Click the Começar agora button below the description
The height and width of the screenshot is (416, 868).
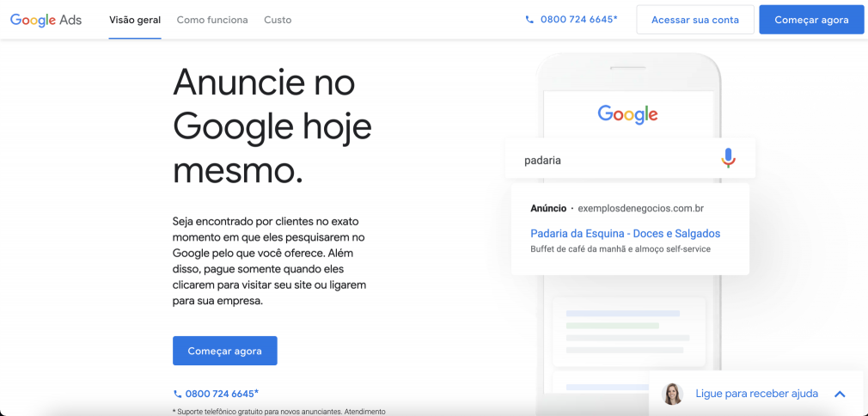[225, 351]
